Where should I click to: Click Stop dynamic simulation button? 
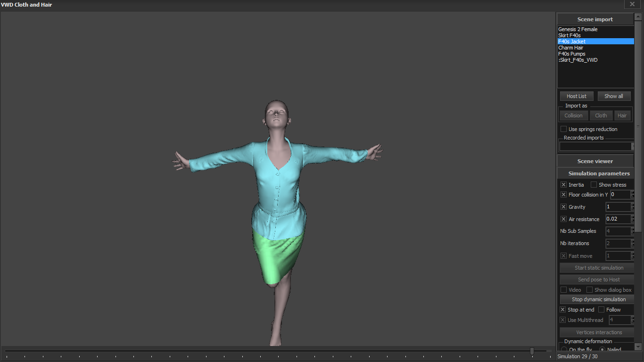597,299
